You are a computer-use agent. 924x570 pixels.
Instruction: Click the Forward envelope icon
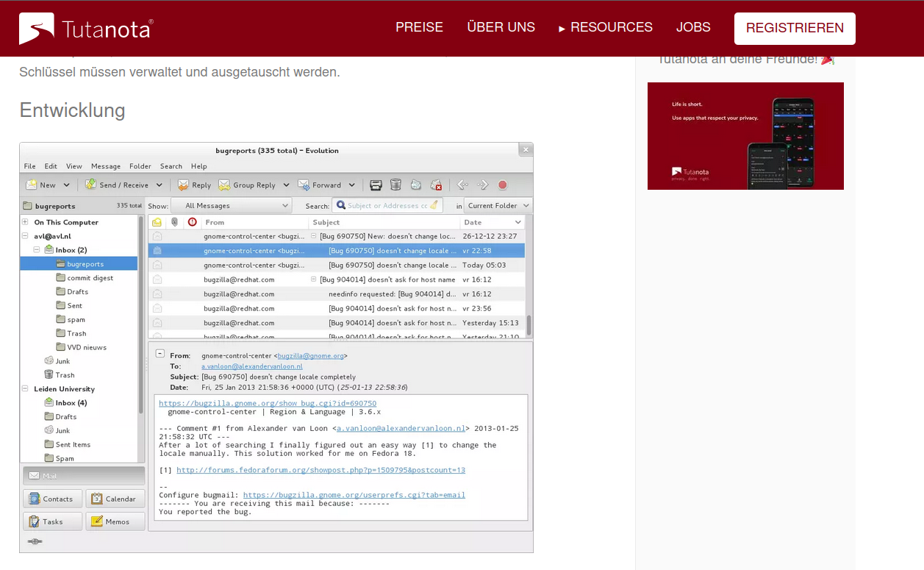coord(304,185)
